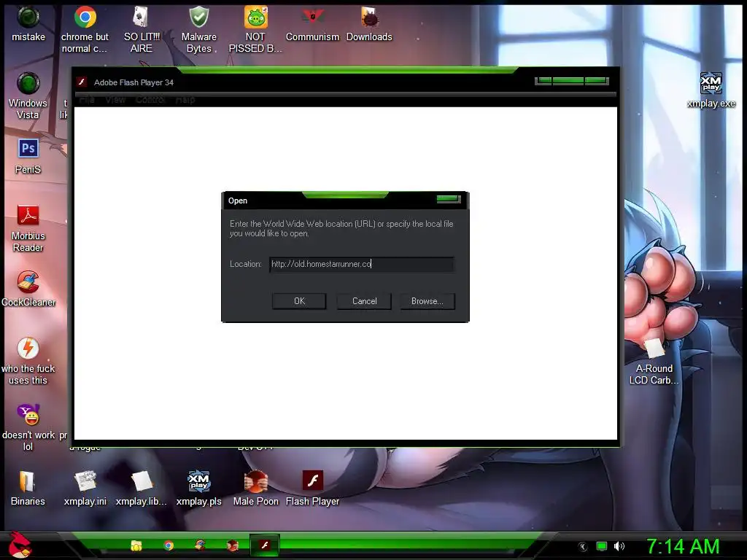The image size is (747, 560).
Task: Select the 'A-Round LCD Carb...' file icon
Action: coord(654,361)
